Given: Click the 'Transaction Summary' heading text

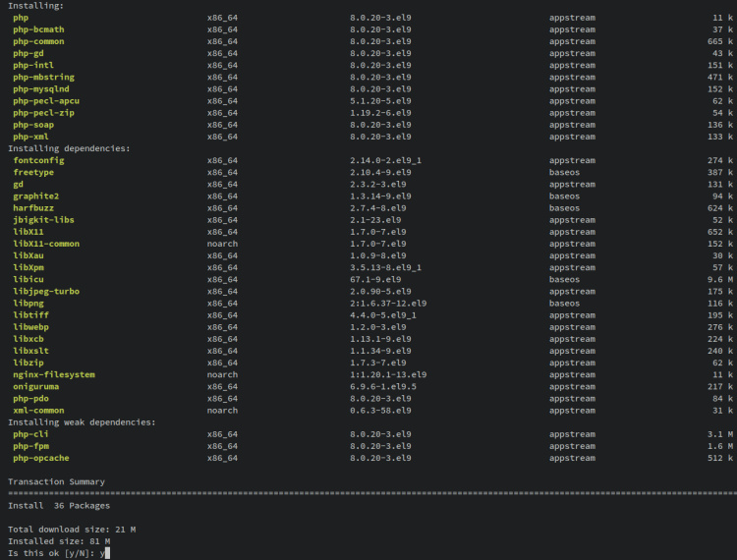Looking at the screenshot, I should click(x=56, y=481).
